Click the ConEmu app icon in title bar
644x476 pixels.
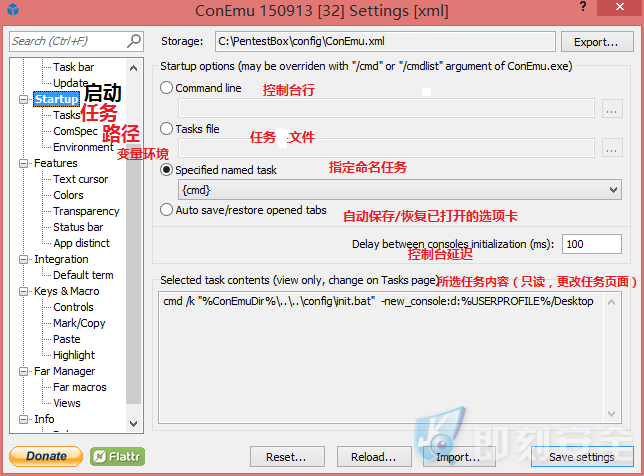click(13, 9)
